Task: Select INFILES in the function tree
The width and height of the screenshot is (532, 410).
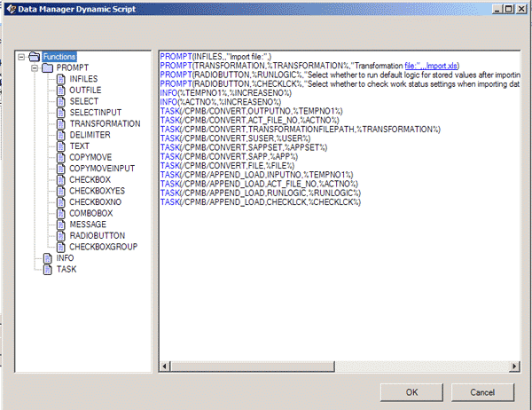Action: 83,79
